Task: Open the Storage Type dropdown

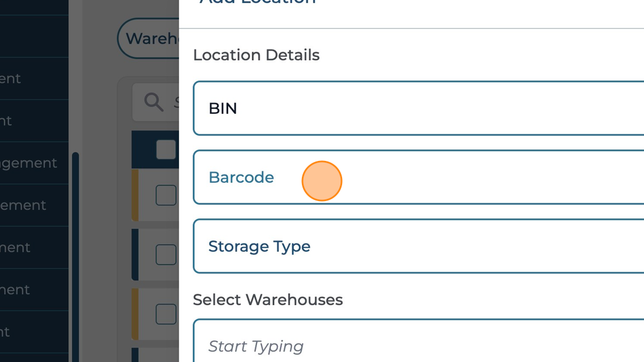Action: [419, 246]
